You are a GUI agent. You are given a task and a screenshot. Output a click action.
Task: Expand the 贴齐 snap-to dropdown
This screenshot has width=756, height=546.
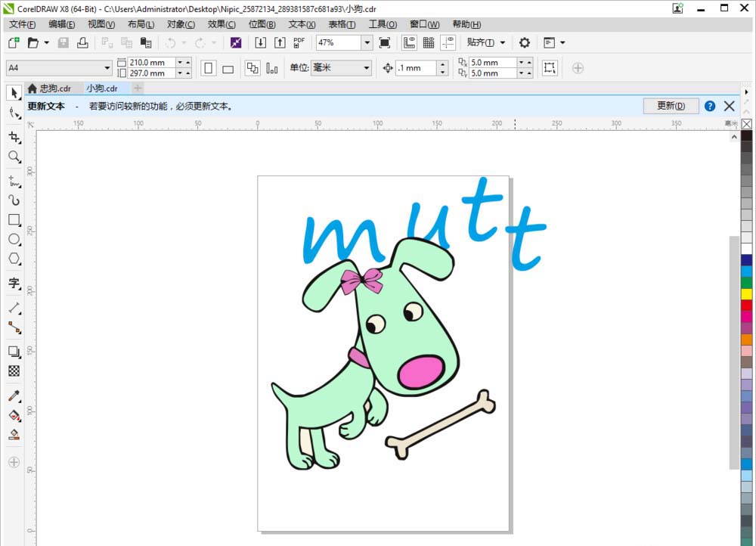503,42
